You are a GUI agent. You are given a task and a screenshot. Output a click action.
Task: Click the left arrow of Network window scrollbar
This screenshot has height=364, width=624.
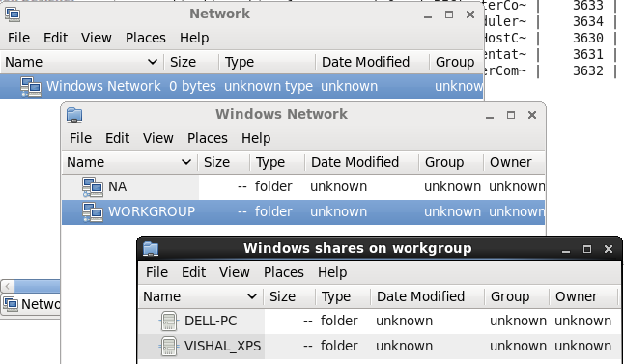(7, 286)
